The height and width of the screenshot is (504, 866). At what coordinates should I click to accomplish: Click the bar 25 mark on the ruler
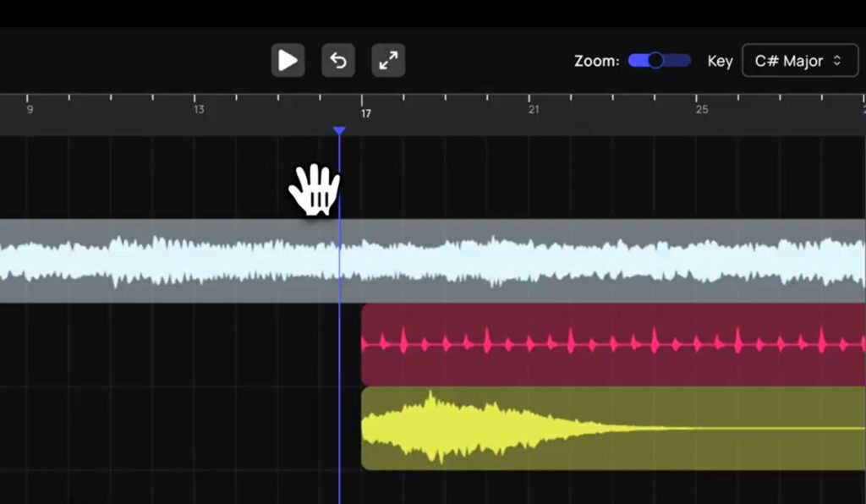pos(701,109)
